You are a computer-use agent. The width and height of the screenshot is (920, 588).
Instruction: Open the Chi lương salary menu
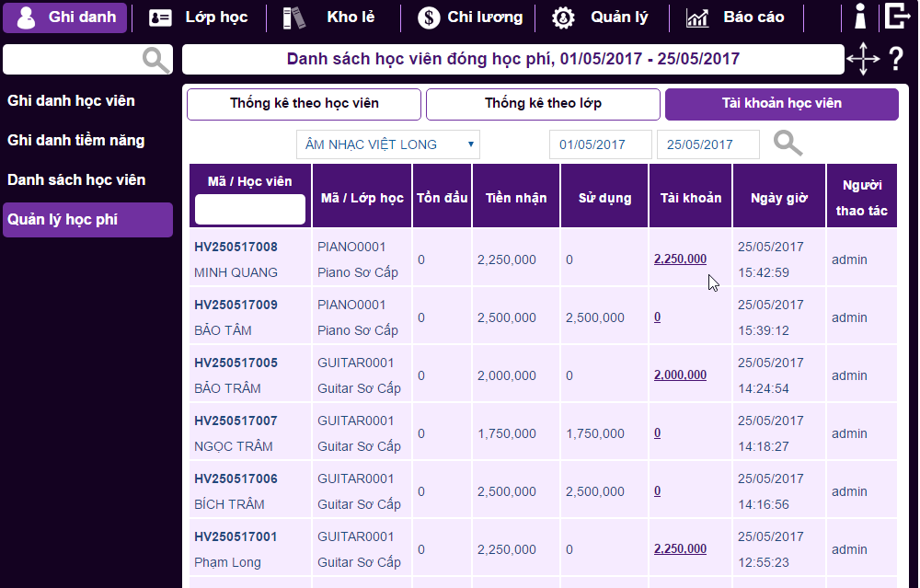[470, 17]
